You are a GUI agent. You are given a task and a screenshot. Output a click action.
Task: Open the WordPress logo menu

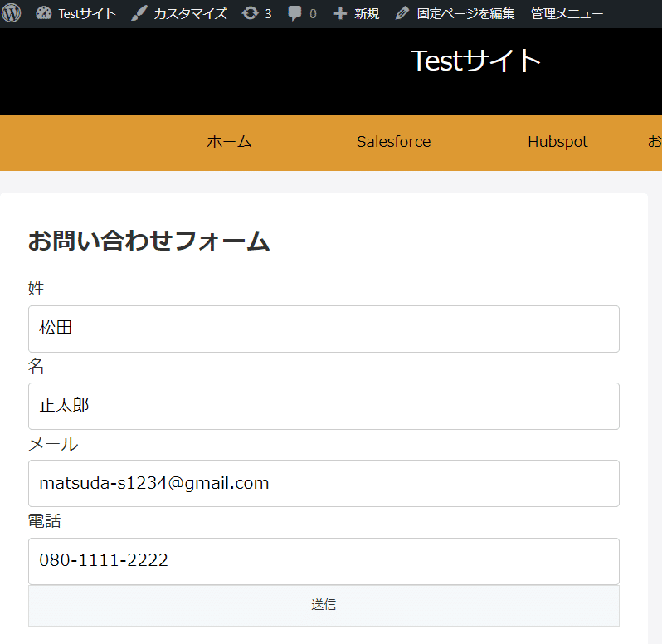coord(12,13)
